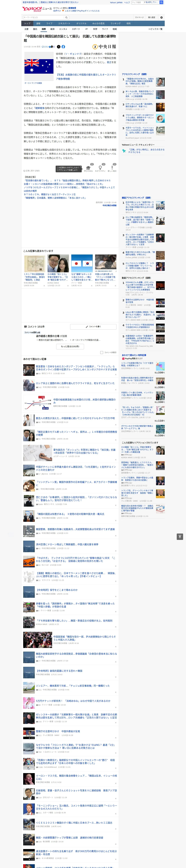Switch to the みんなの意見 tab
This screenshot has height=868, width=186.
pos(98,24)
